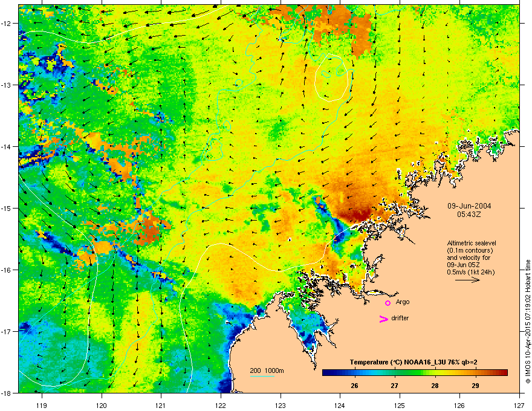This screenshot has height=411, width=532.
Task: Click the 'Argo' legend label
Action: (403, 302)
